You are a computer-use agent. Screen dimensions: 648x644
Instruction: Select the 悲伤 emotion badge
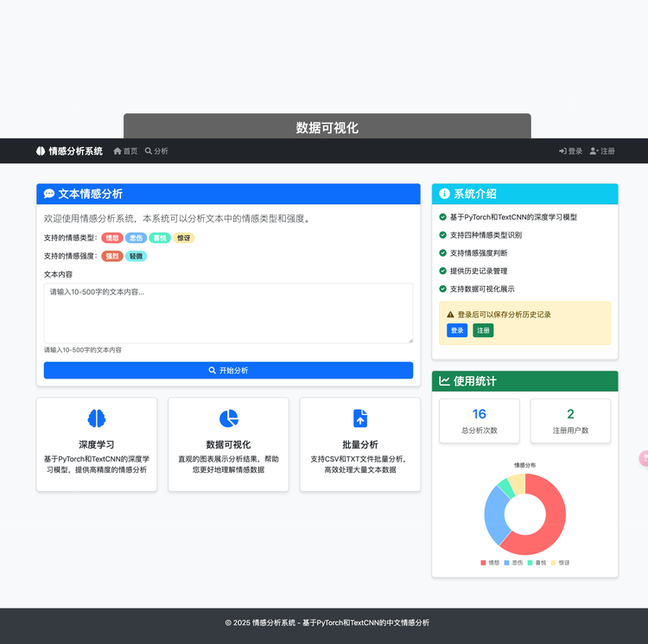point(136,238)
